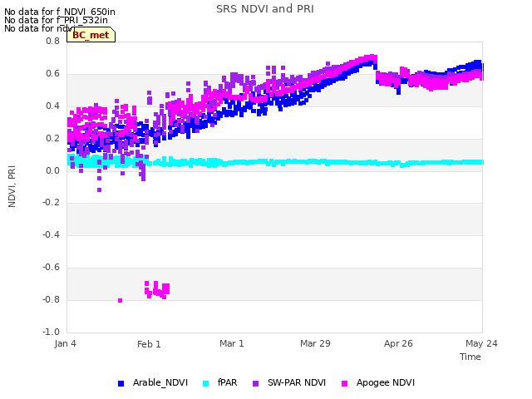The width and height of the screenshot is (532, 399).
Task: Click the -0.4 y-axis tick label
Action: point(51,234)
